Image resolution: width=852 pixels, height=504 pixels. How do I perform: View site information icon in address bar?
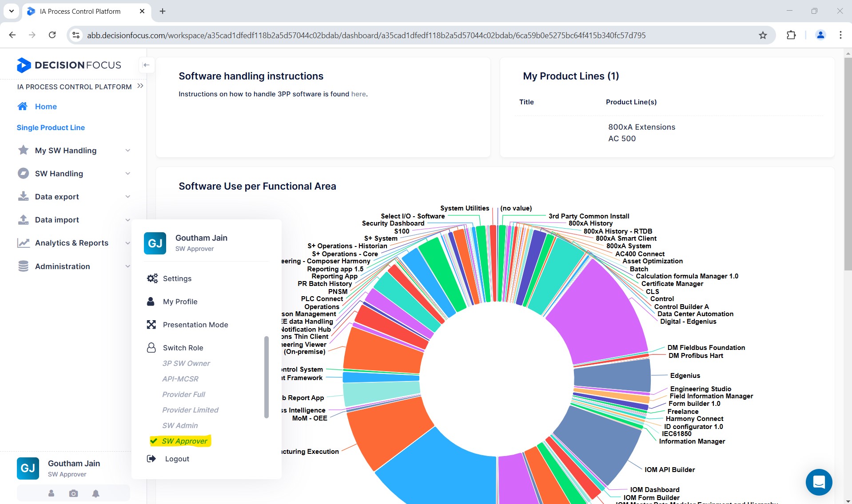[76, 35]
